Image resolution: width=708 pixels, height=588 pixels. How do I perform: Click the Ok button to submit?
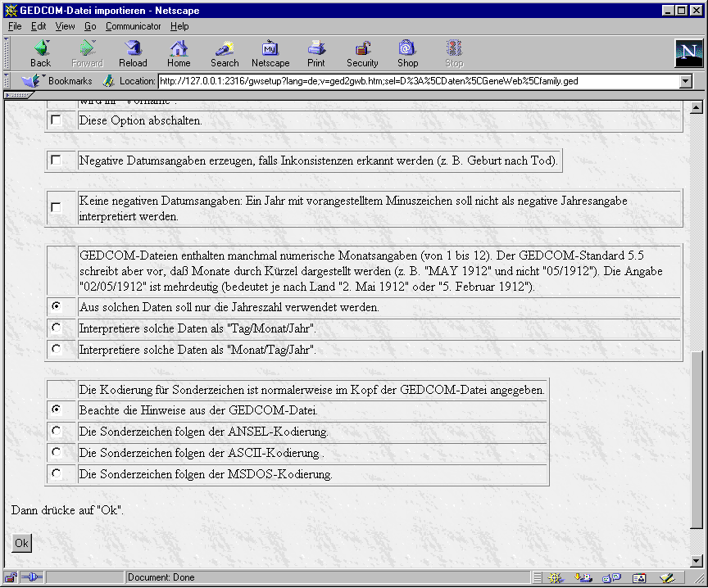click(21, 543)
